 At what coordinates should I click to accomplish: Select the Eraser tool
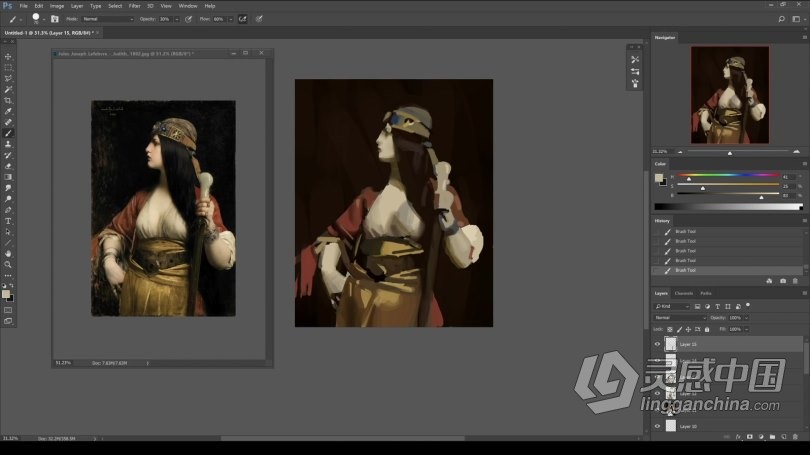click(x=8, y=166)
